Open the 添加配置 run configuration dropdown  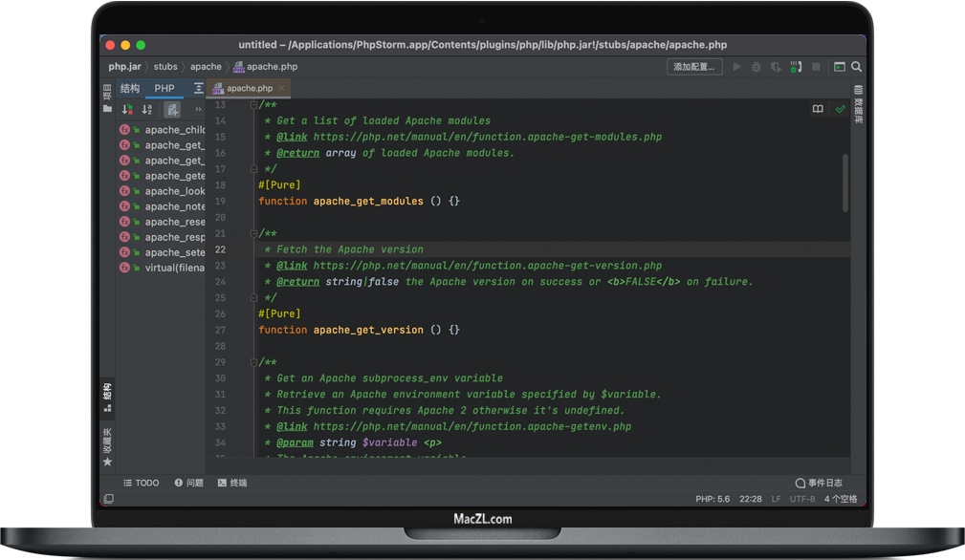(694, 67)
